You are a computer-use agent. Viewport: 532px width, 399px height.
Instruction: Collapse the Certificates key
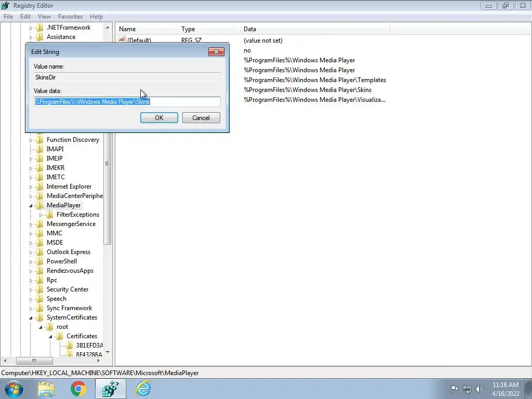50,337
